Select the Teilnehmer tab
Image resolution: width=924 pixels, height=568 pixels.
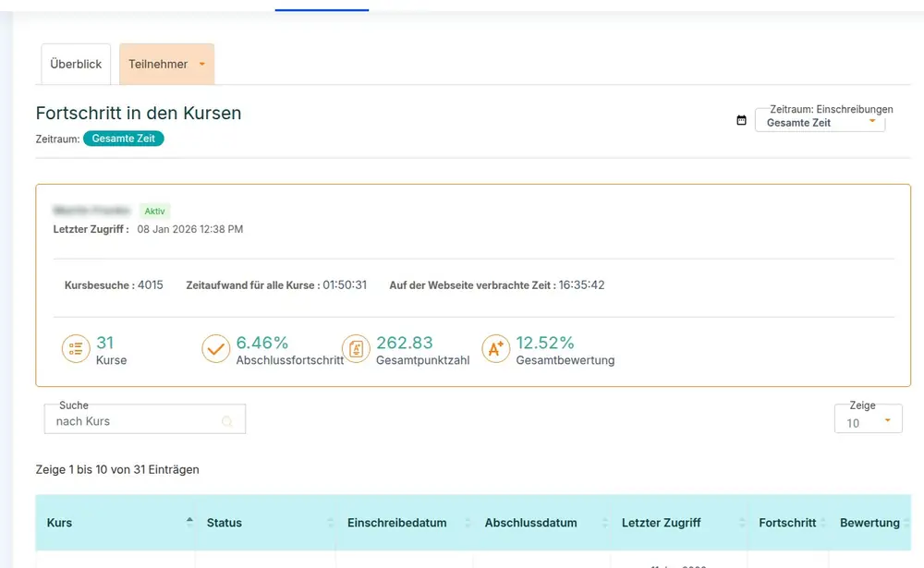[158, 65]
